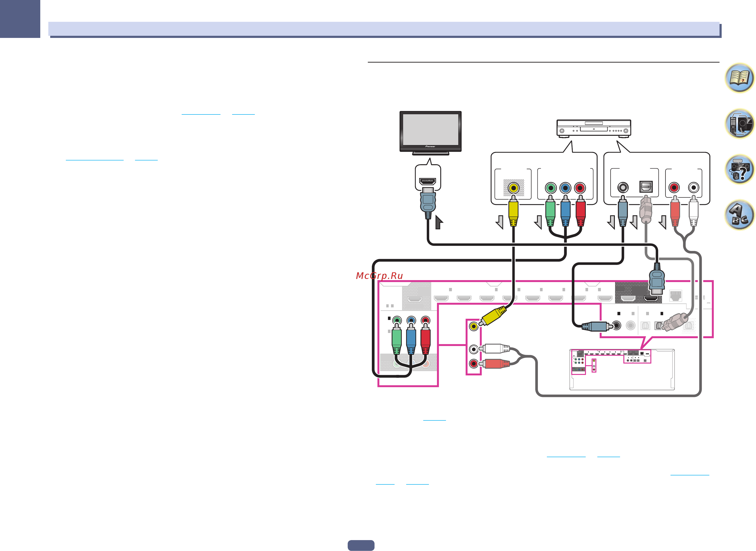756x551 pixels.
Task: Click the page number button at bottom
Action: click(x=361, y=545)
